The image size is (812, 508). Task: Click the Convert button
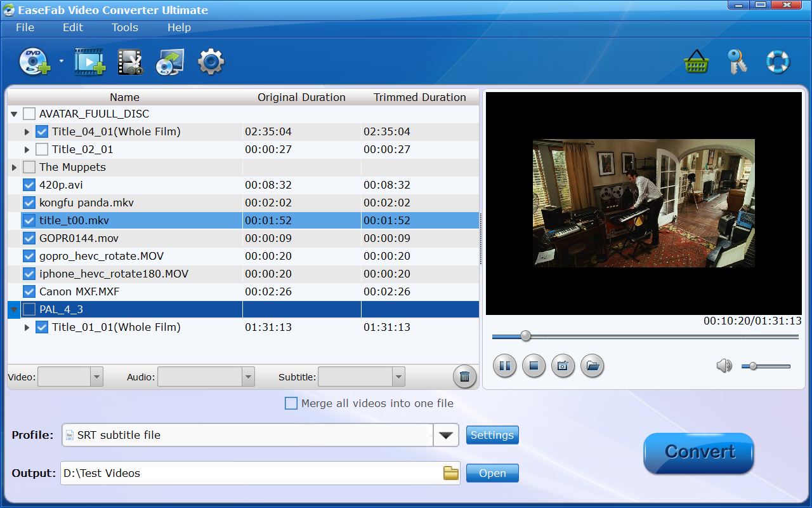(x=699, y=453)
